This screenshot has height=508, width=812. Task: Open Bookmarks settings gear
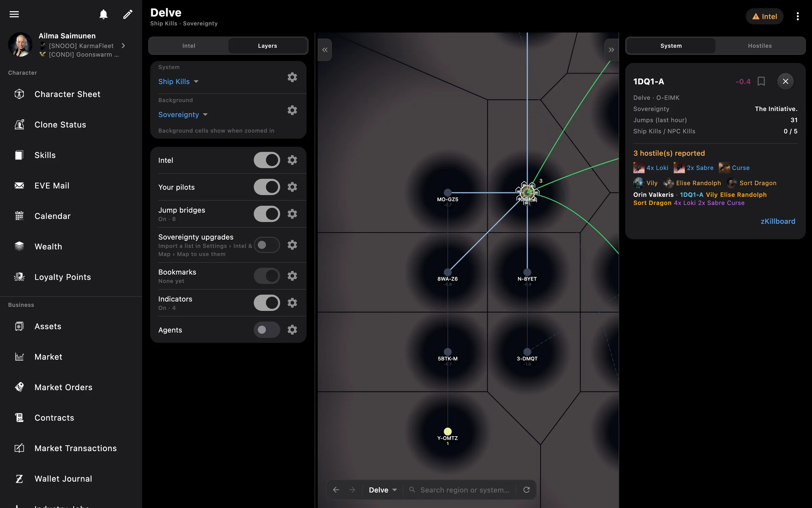[292, 276]
